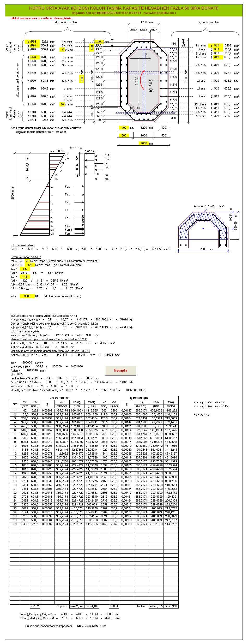Click the hesapla button

point(121,370)
